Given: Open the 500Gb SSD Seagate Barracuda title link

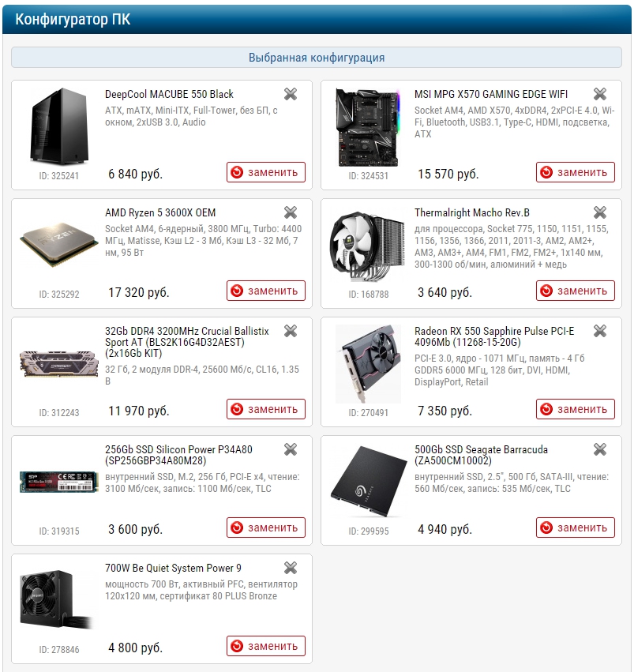Looking at the screenshot, I should click(481, 455).
